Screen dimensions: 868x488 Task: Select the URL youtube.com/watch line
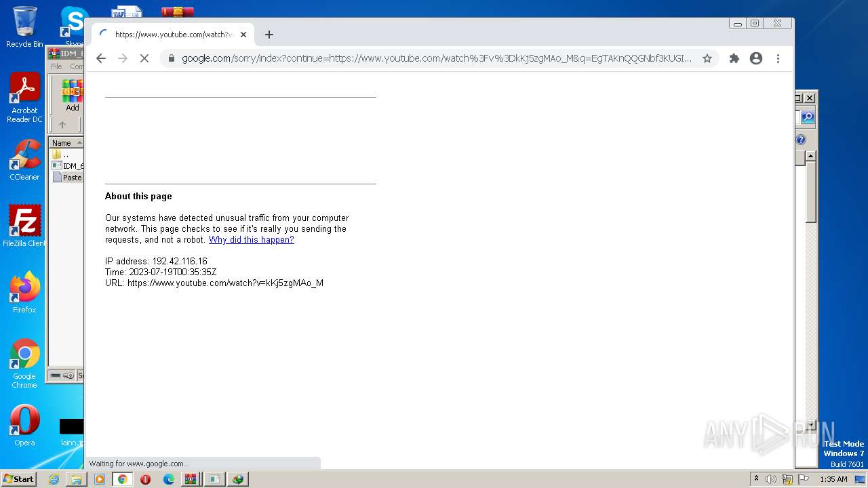point(214,283)
